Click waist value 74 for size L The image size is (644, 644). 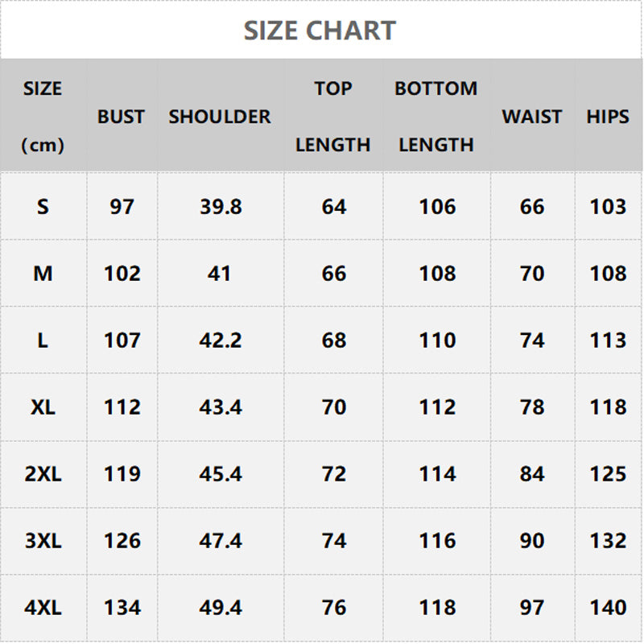point(532,341)
